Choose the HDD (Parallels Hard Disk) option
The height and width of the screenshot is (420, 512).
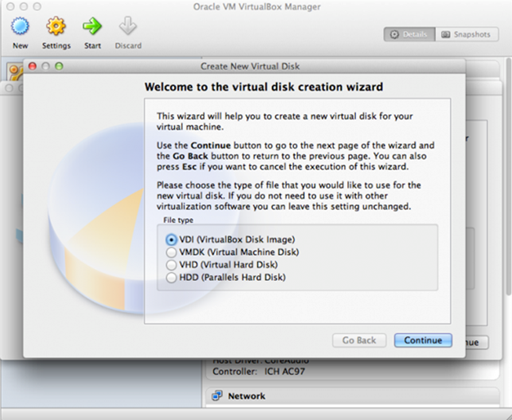coord(171,278)
